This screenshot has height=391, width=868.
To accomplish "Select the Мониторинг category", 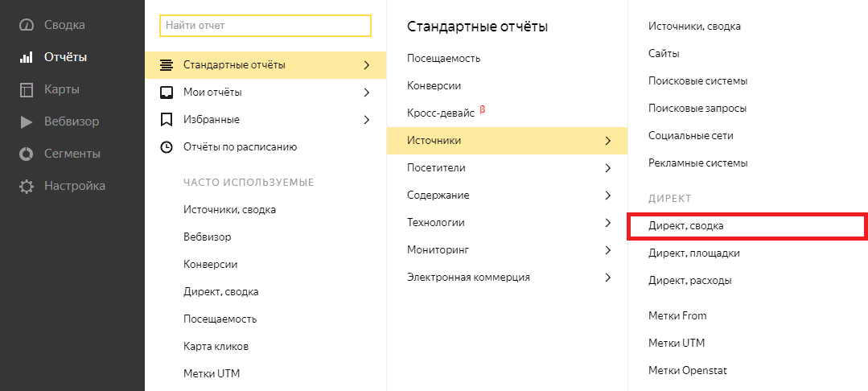I will (x=438, y=249).
